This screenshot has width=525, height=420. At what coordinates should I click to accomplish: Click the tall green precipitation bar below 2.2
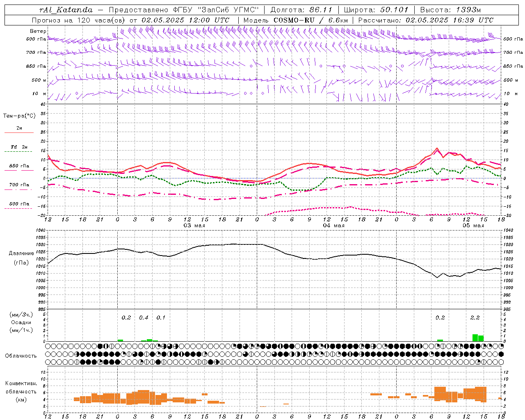pos(475,338)
